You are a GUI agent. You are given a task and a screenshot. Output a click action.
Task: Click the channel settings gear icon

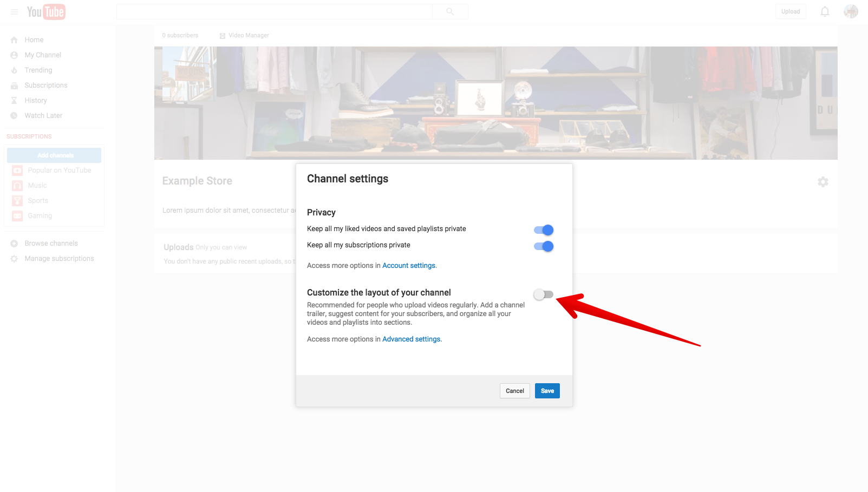823,182
